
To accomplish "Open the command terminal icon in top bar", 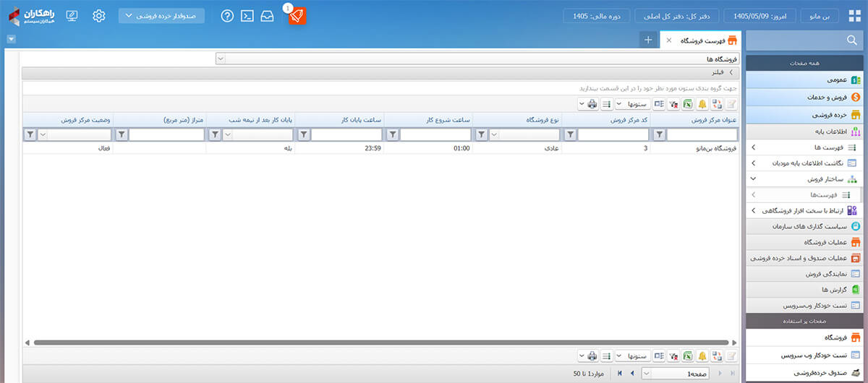I will click(x=247, y=16).
